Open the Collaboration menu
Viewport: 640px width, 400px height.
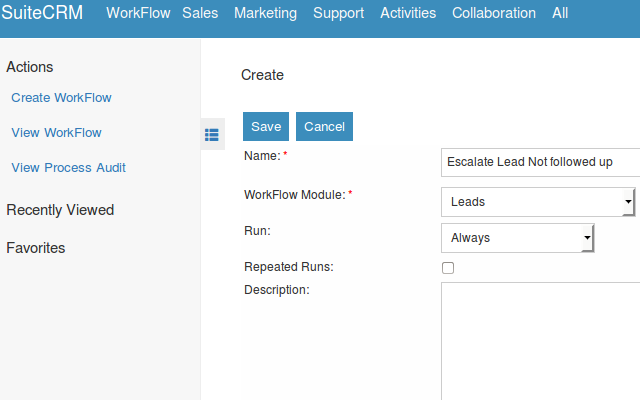tap(494, 13)
